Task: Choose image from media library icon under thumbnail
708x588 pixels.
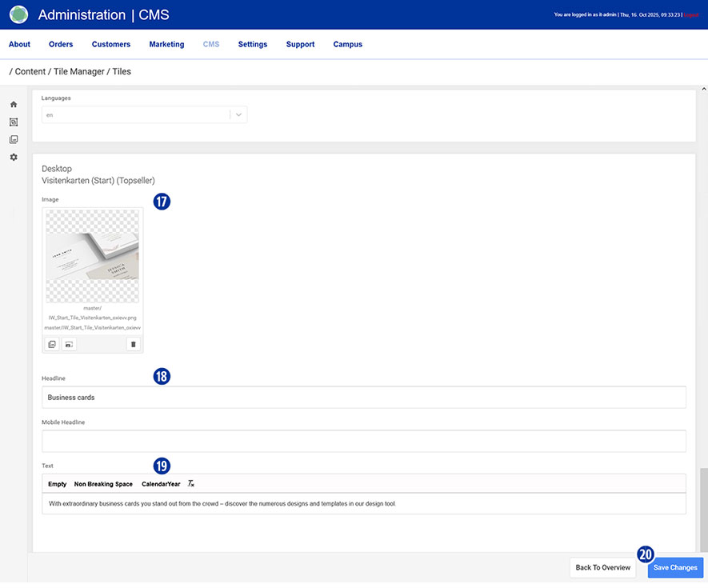Action: point(52,344)
